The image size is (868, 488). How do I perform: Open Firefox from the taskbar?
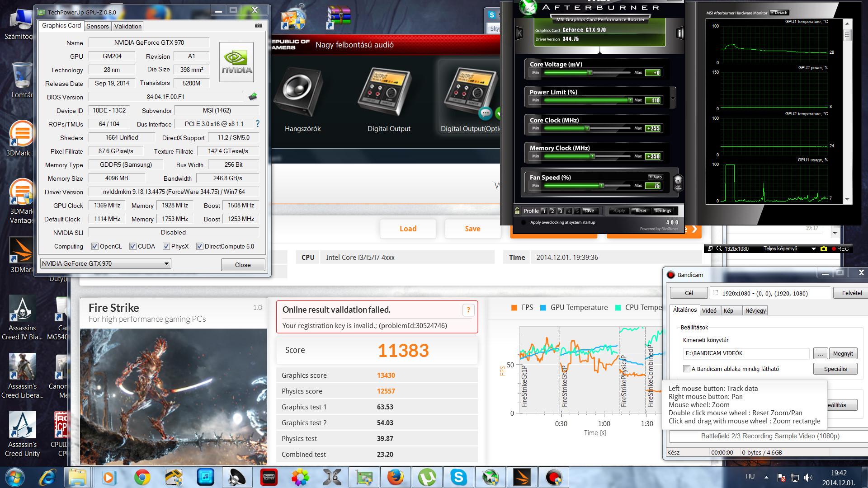tap(395, 477)
